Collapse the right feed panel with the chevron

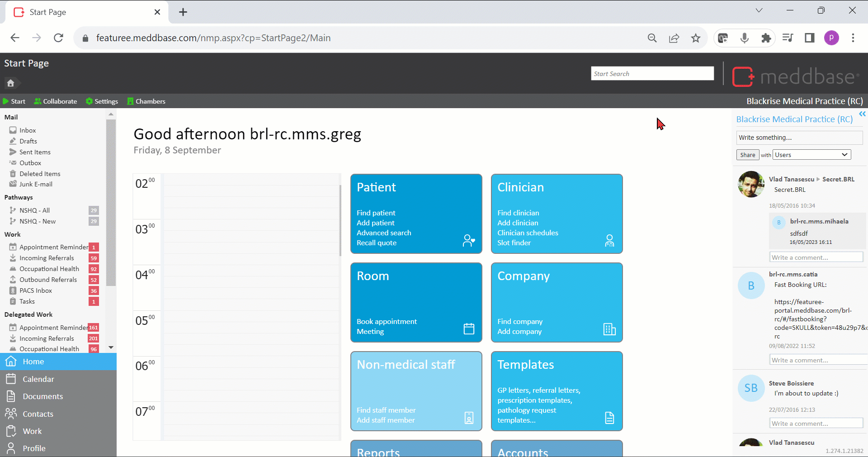[862, 114]
